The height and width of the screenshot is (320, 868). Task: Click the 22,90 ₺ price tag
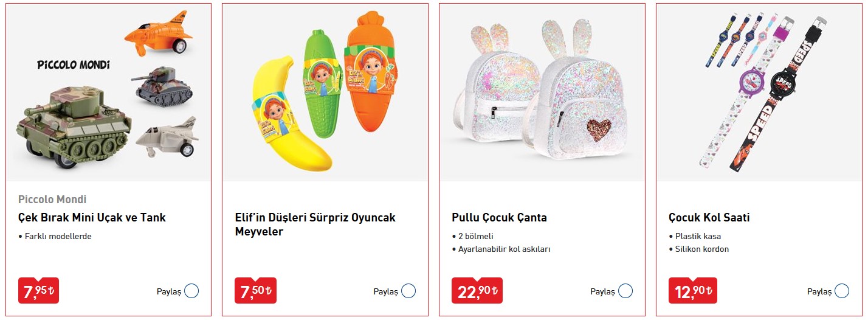477,291
